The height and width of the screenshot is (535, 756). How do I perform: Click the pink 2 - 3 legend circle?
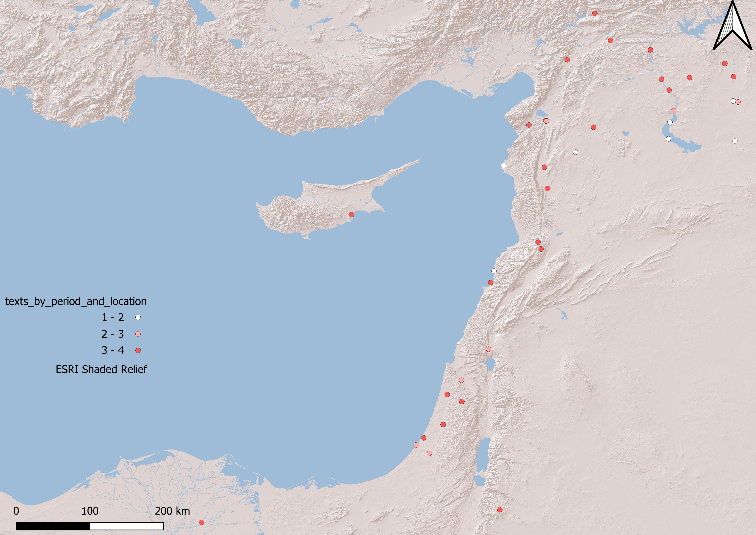click(138, 334)
